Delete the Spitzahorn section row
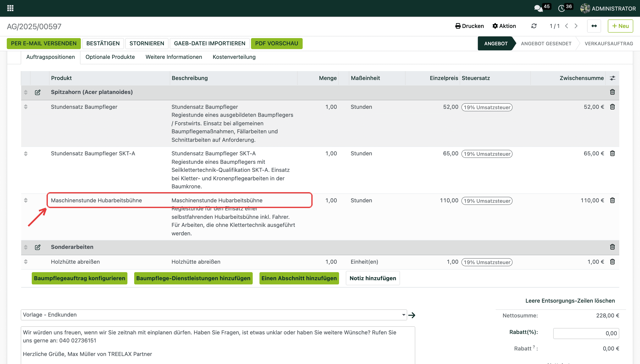Screen dimensions: 640x364 tap(612, 92)
